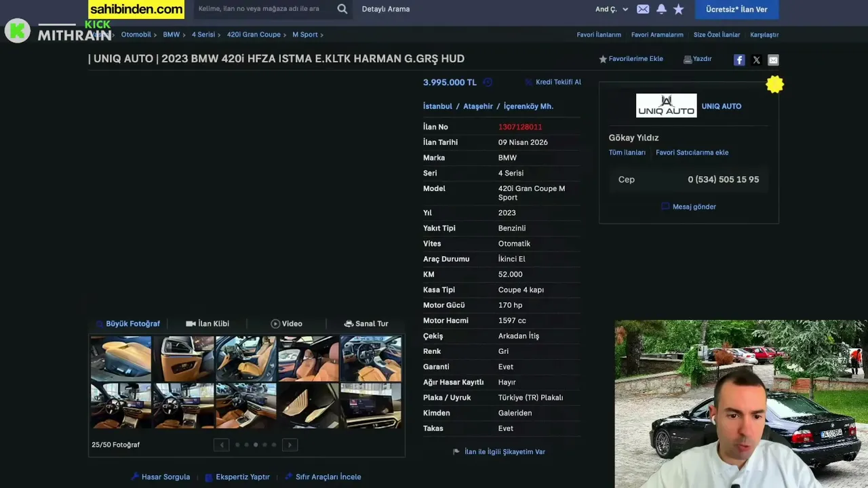Image resolution: width=868 pixels, height=488 pixels.
Task: Click the search magnifier icon
Action: point(342,9)
